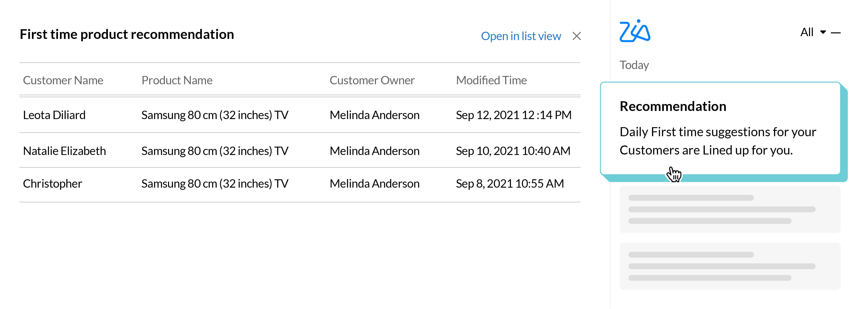
Task: Open the Recommendation notification card
Action: (x=720, y=128)
